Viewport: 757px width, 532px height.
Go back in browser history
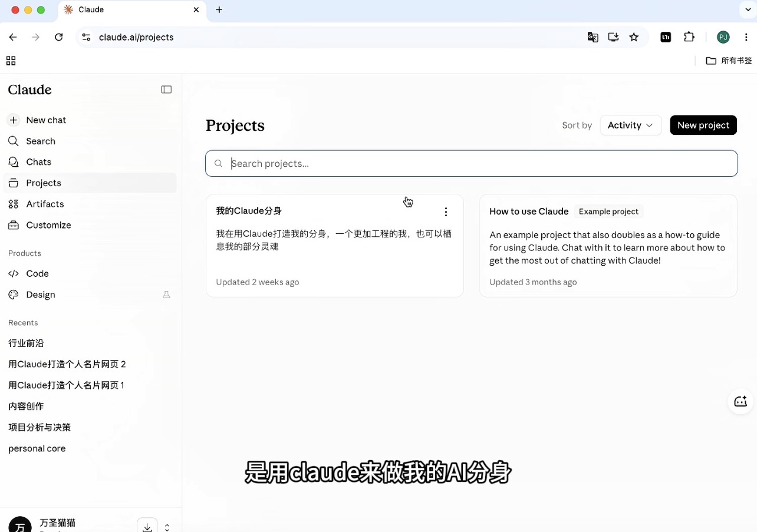[13, 37]
